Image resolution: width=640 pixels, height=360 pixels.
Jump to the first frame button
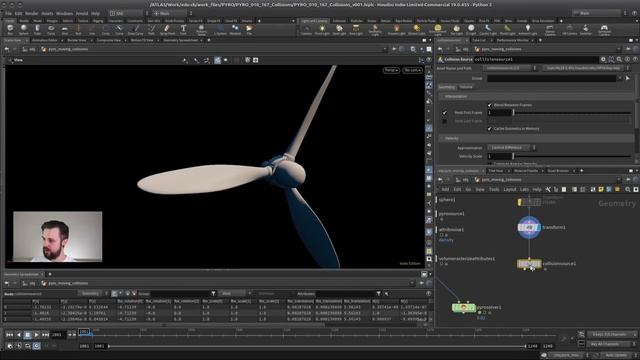(9, 335)
